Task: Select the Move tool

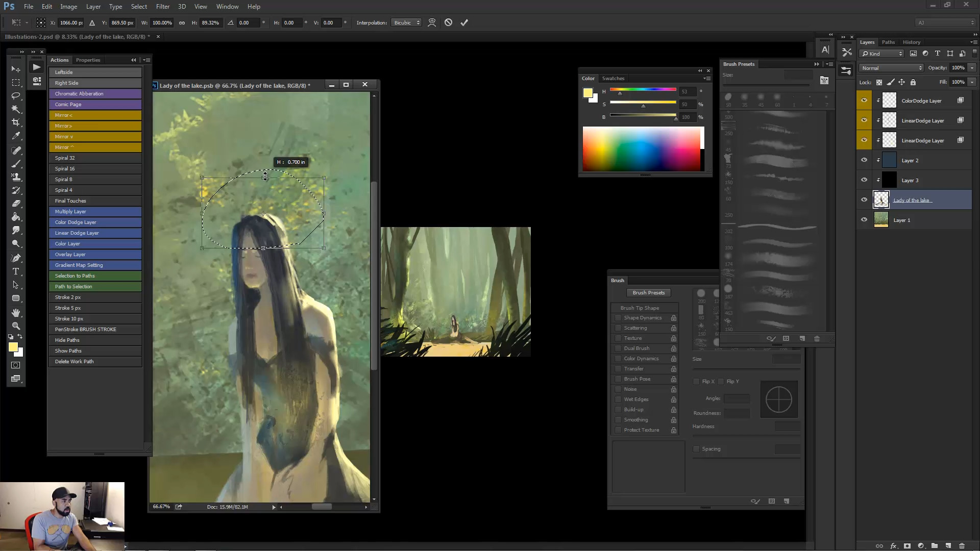Action: 16,69
